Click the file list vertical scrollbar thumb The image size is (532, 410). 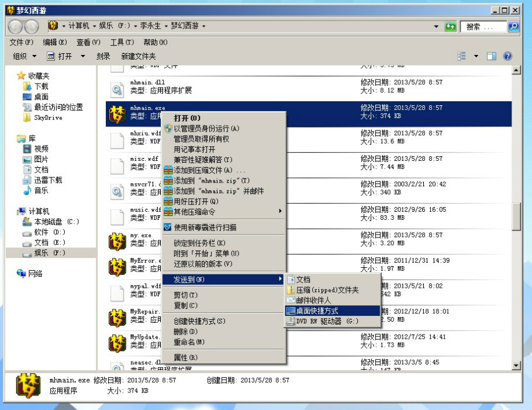click(x=516, y=216)
